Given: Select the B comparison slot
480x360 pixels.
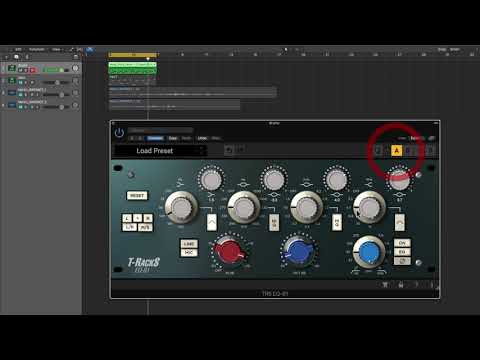Looking at the screenshot, I should (x=407, y=151).
